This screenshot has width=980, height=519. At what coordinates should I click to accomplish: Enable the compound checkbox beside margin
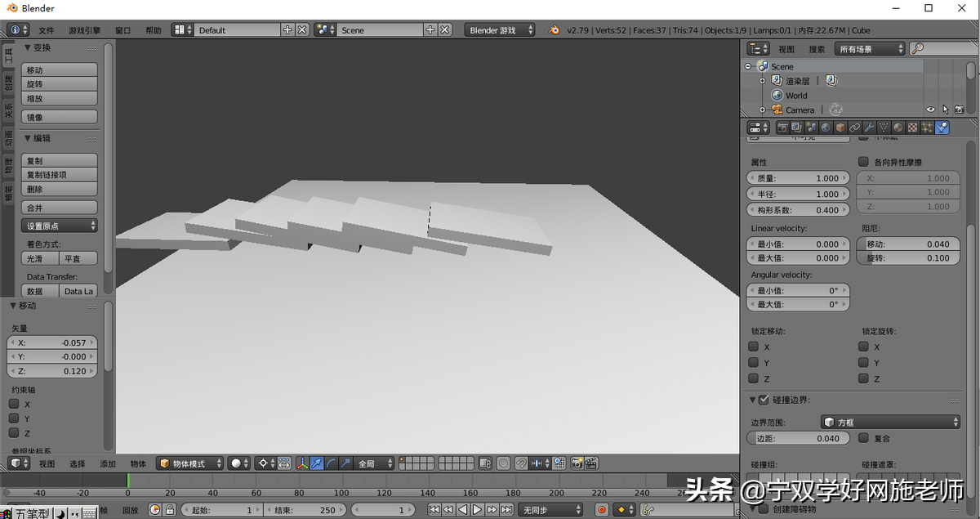(863, 438)
